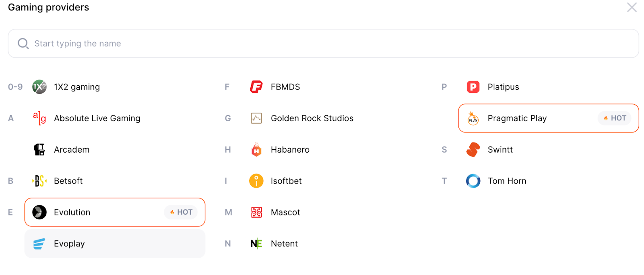Click the FBMDS red logo

(256, 87)
